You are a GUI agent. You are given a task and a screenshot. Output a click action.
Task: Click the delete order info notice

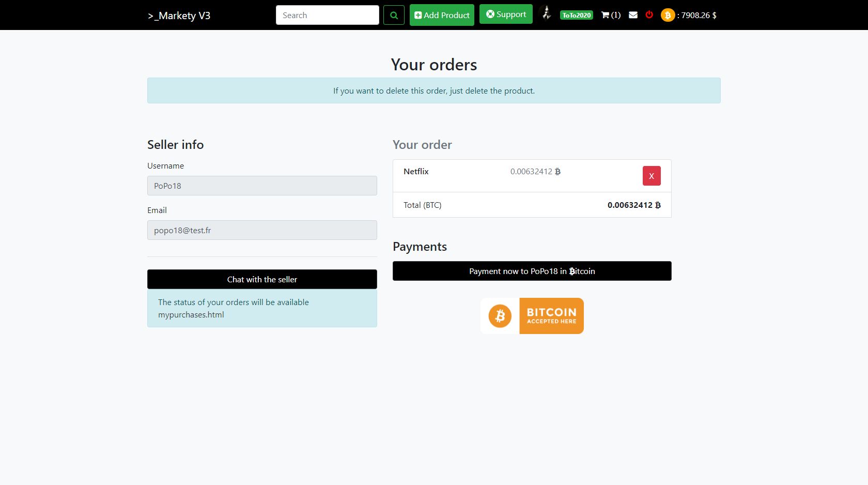434,90
